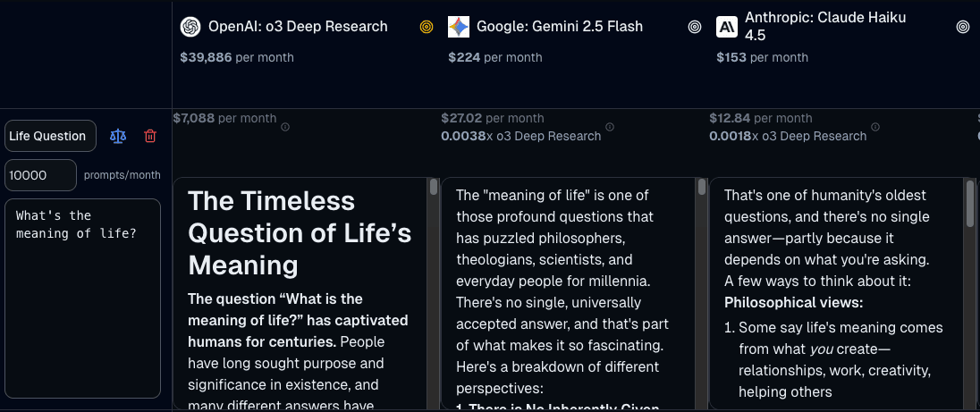Click the OpenAI logo icon

point(190,27)
